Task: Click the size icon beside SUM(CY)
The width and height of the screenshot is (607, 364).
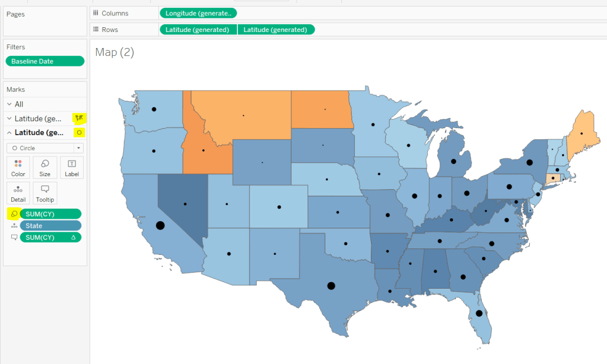Action: tap(14, 213)
